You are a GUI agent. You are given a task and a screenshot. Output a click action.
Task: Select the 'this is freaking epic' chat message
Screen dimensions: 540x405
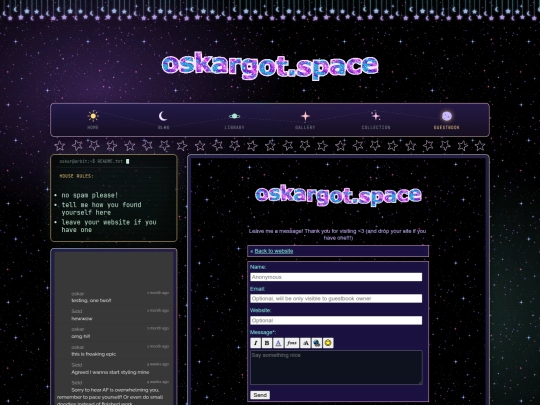[94, 354]
